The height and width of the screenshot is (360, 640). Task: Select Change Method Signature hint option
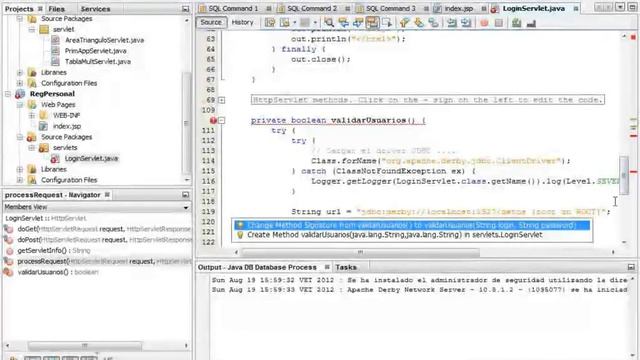coord(412,225)
